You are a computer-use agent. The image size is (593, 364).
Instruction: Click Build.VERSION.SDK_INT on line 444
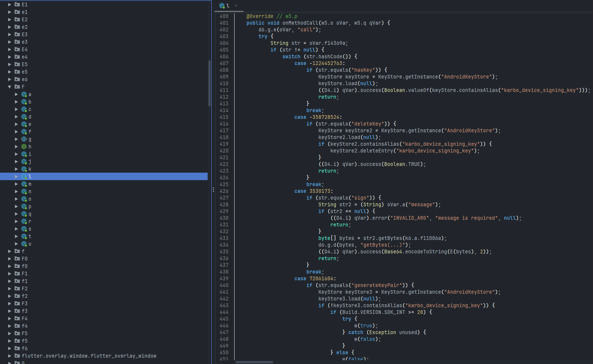click(373, 312)
